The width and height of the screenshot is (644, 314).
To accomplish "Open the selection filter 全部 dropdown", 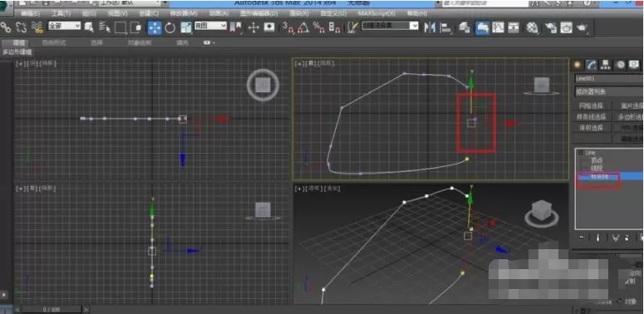I will [65, 26].
